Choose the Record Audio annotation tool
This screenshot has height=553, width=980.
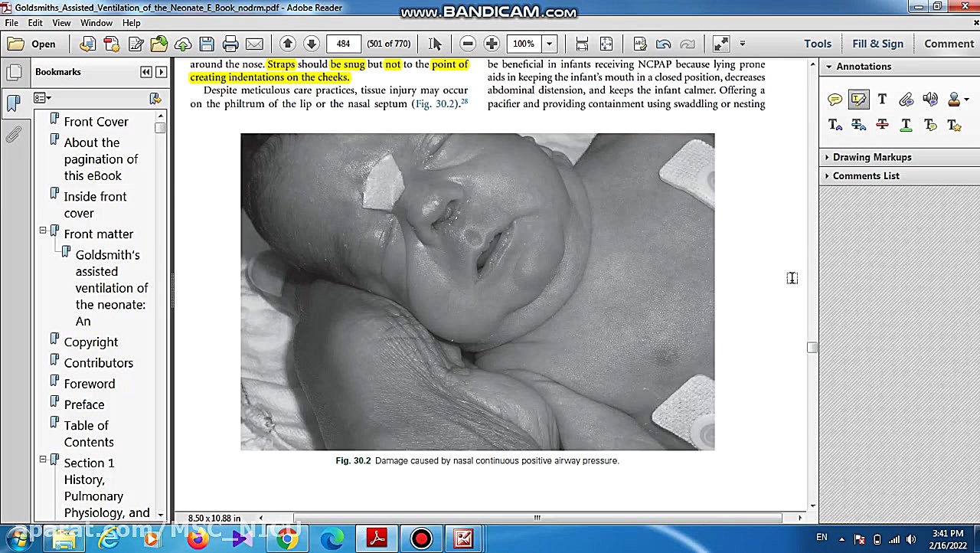(930, 100)
